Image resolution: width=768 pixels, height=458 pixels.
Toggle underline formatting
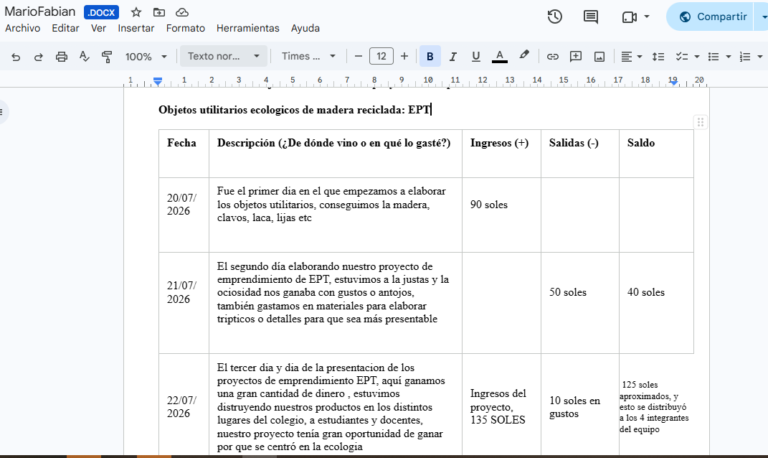click(476, 57)
